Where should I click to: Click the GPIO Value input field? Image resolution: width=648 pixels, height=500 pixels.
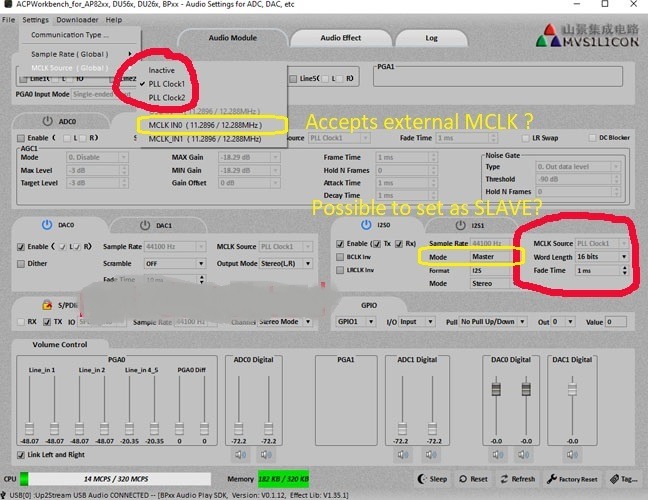[x=616, y=321]
